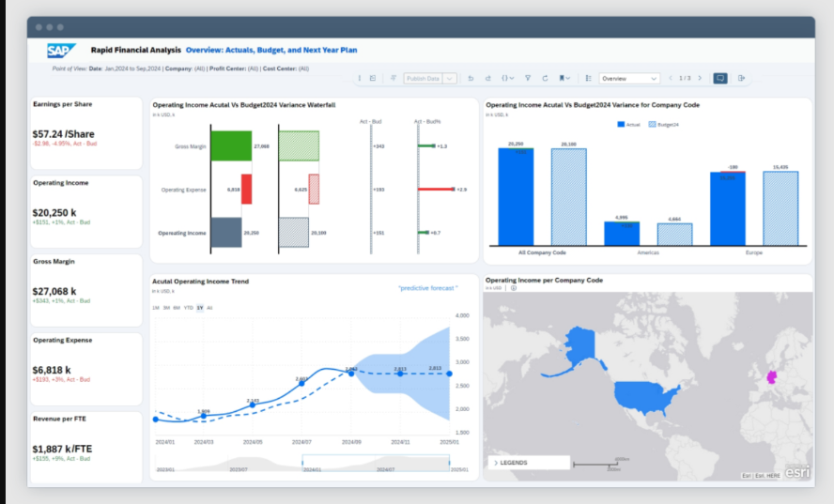Go to the next page arrow
Viewport: 834px width, 504px height.
(700, 78)
